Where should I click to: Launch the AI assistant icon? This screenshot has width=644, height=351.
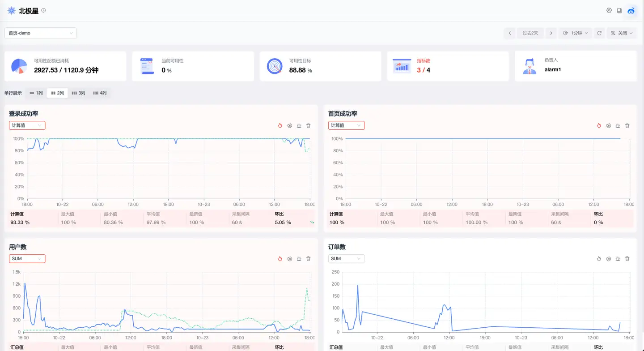click(x=631, y=11)
